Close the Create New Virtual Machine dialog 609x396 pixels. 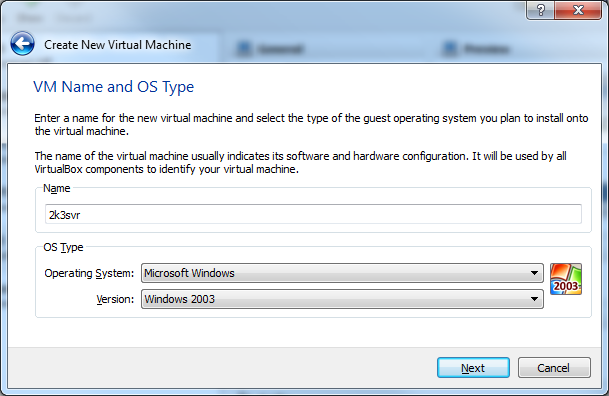click(x=578, y=10)
